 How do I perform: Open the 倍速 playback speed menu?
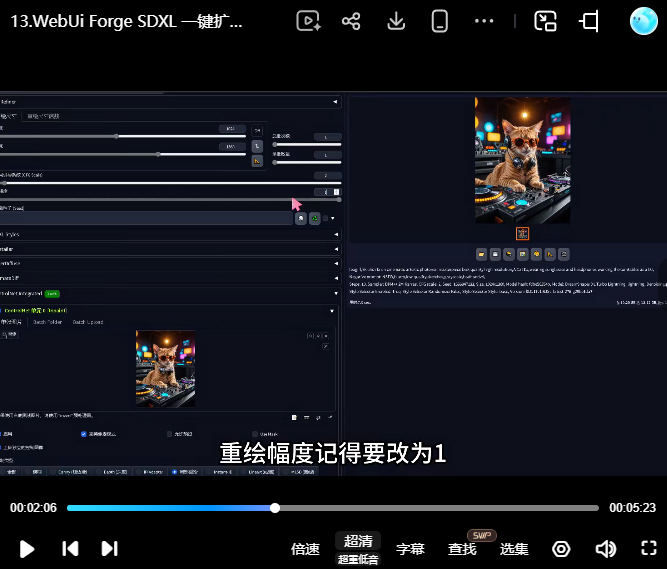[305, 549]
